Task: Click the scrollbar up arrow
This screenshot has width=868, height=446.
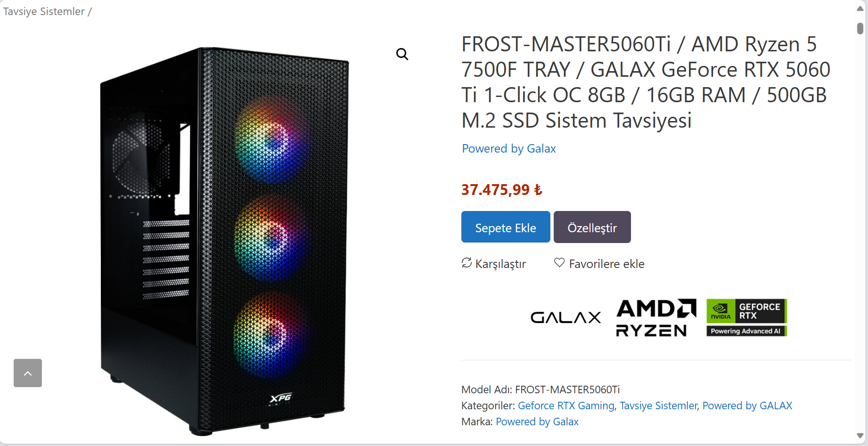Action: [860, 8]
